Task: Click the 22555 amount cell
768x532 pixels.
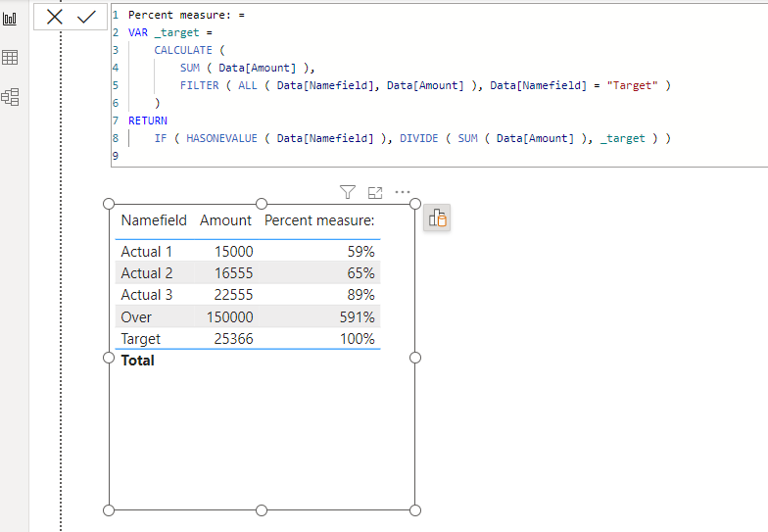Action: coord(233,294)
